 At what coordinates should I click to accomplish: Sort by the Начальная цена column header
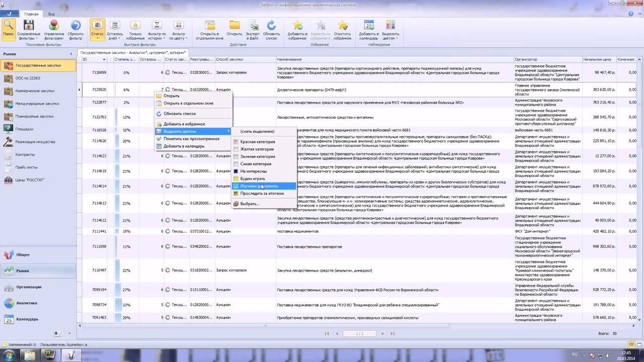599,60
